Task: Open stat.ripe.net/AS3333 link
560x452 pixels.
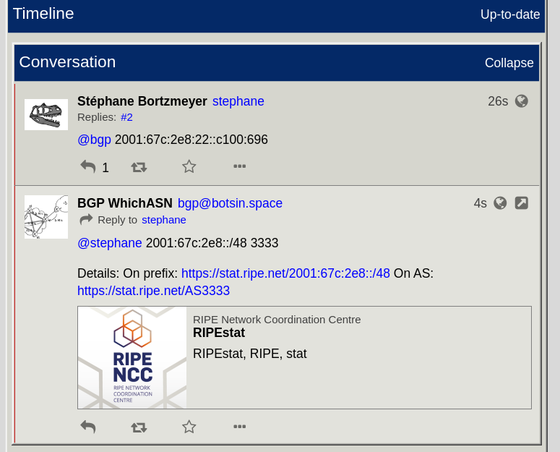Action: [x=154, y=291]
